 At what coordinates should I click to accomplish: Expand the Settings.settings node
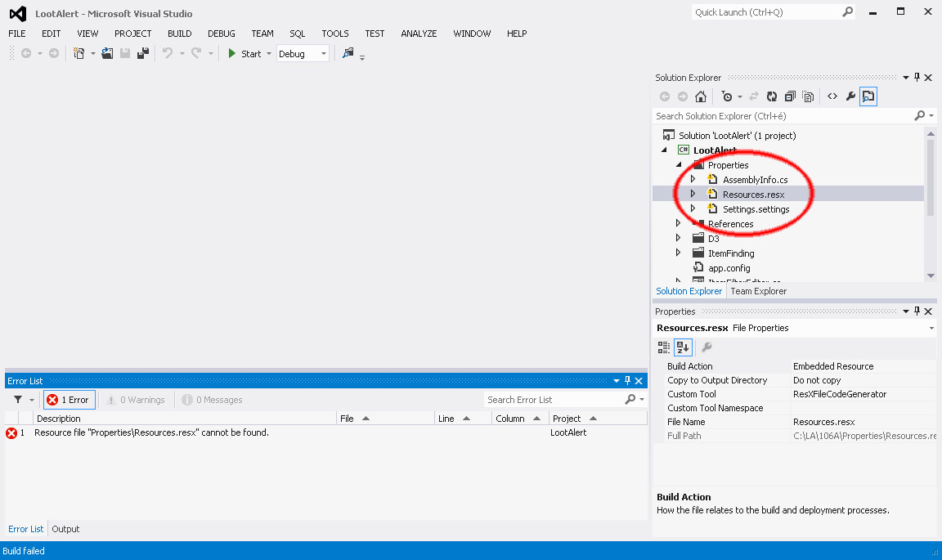pyautogui.click(x=693, y=208)
